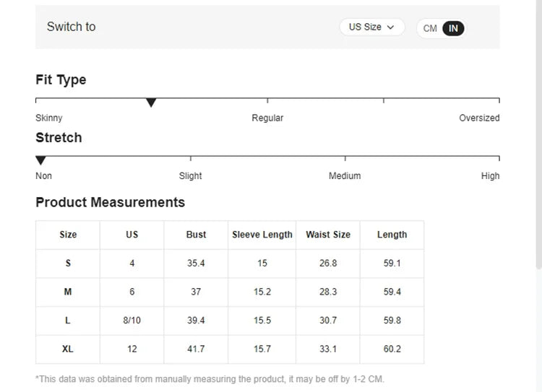Screen dimensions: 542x392
Task: Click the Sleeve Length column header
Action: click(x=262, y=235)
